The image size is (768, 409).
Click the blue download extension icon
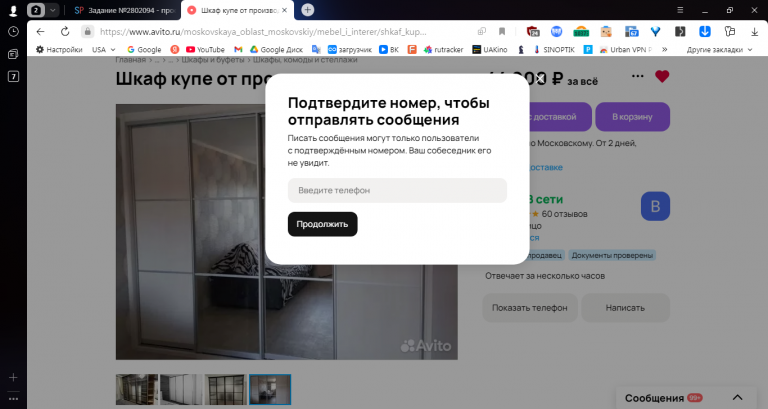click(705, 32)
